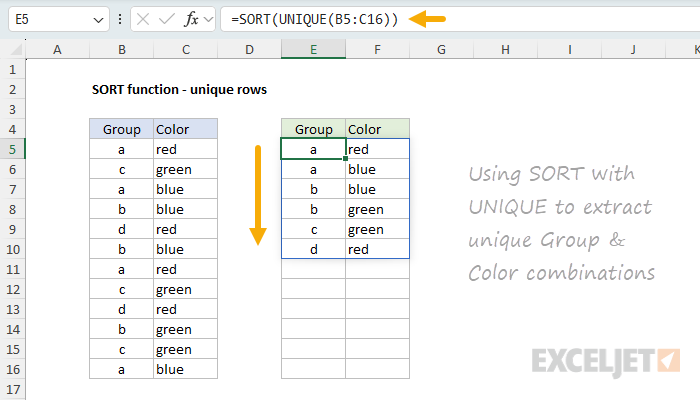Image resolution: width=700 pixels, height=400 pixels.
Task: Click 'Group' header in cell E4
Action: (313, 129)
